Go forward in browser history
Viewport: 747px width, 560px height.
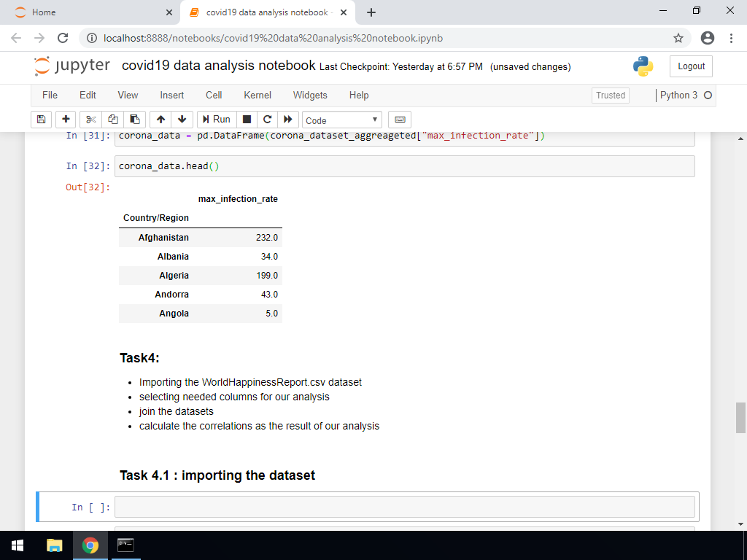pyautogui.click(x=39, y=38)
